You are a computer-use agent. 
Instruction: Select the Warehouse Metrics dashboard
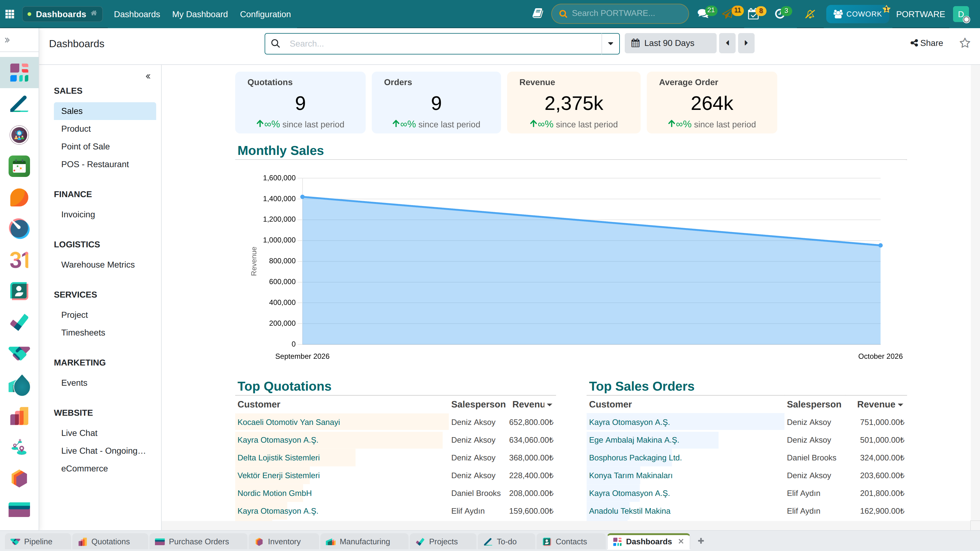[98, 265]
